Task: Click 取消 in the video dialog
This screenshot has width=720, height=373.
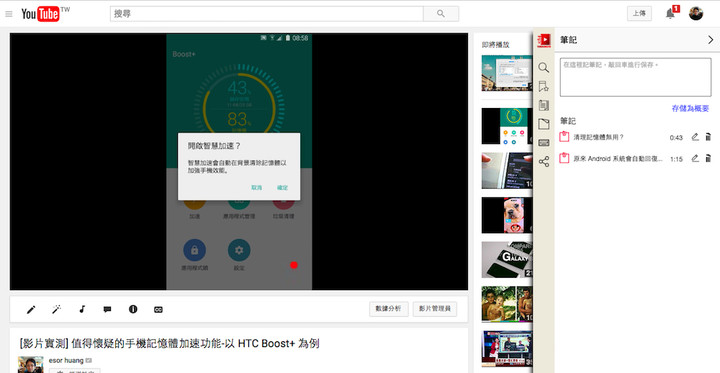Action: click(257, 187)
